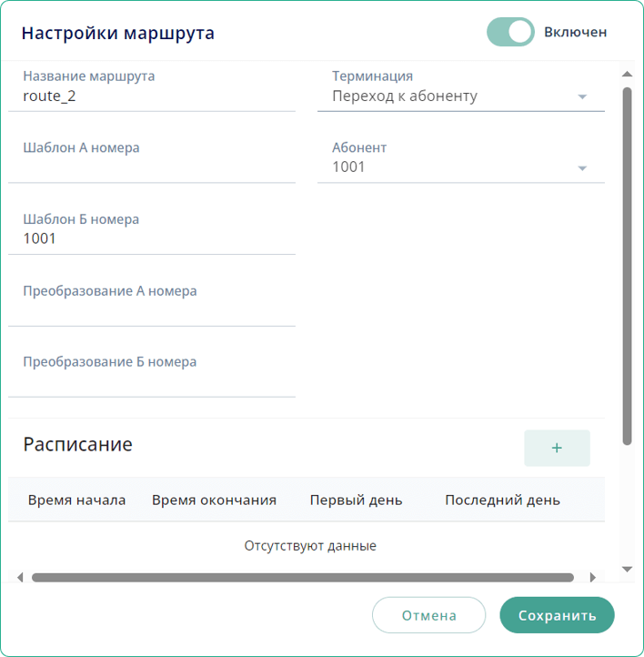This screenshot has height=657, width=644.
Task: Click the "Последний день" column header
Action: [502, 500]
